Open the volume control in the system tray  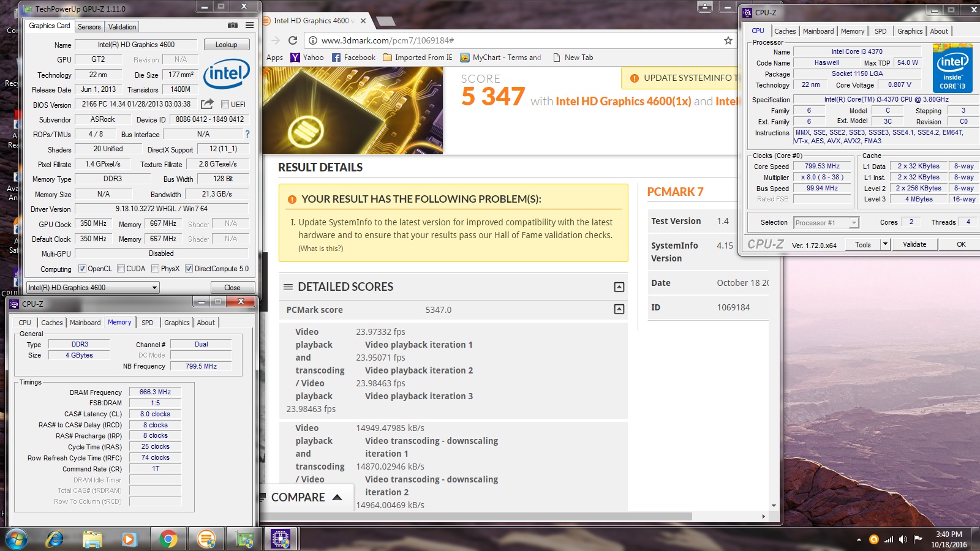[903, 539]
